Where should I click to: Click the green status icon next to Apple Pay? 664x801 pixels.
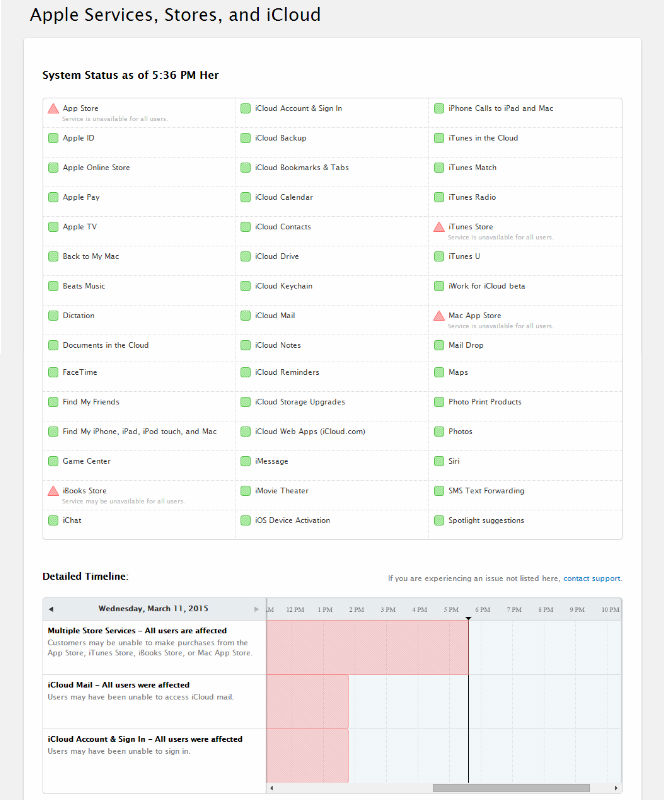[x=53, y=197]
